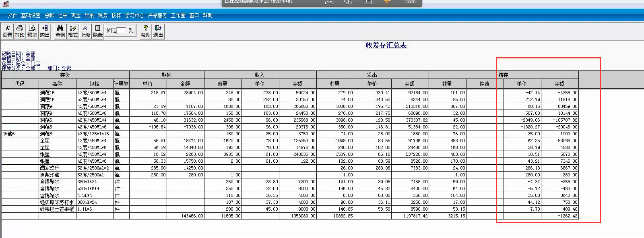Open the 窗口 menu

pos(194,15)
